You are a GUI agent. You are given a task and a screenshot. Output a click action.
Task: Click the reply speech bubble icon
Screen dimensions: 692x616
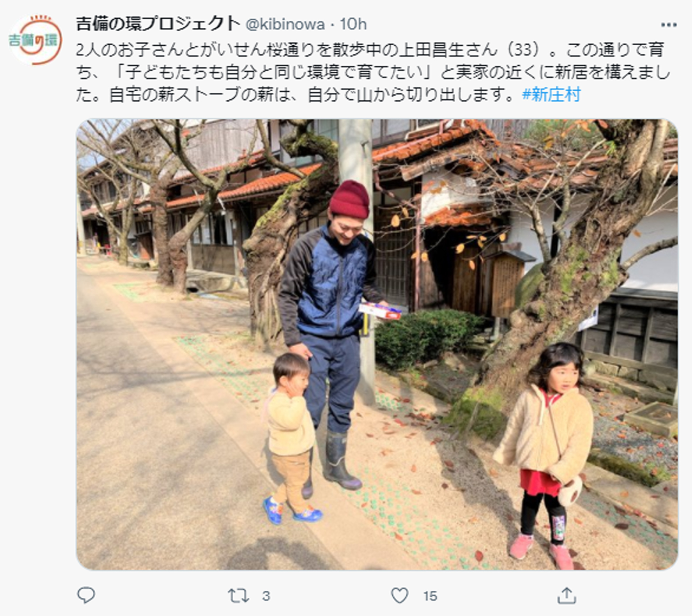point(86,595)
